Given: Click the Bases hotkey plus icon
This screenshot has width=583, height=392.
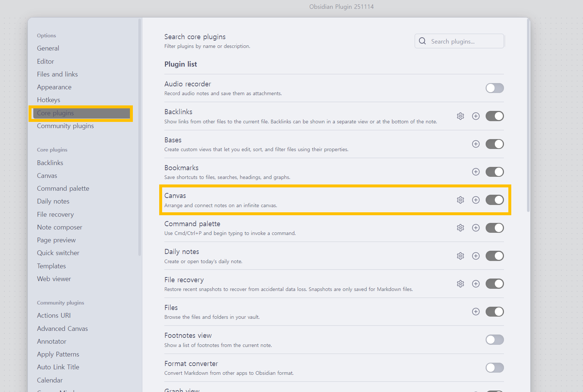Looking at the screenshot, I should (476, 144).
